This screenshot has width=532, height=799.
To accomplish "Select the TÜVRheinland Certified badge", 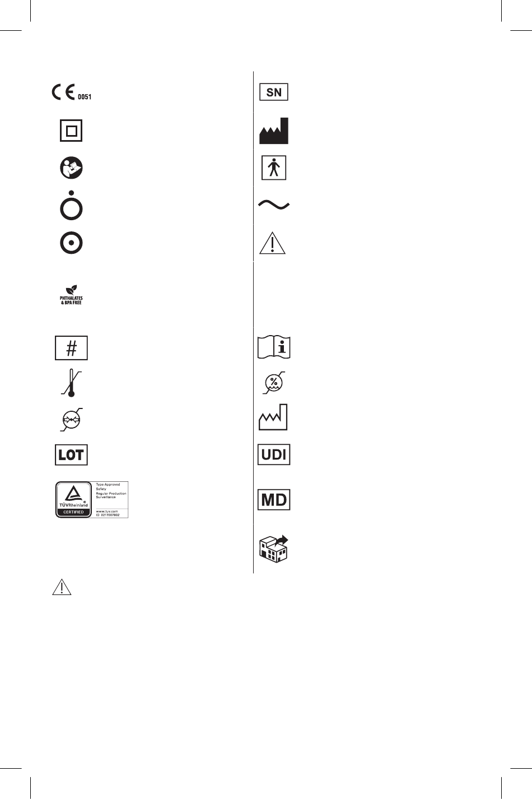I will (92, 499).
